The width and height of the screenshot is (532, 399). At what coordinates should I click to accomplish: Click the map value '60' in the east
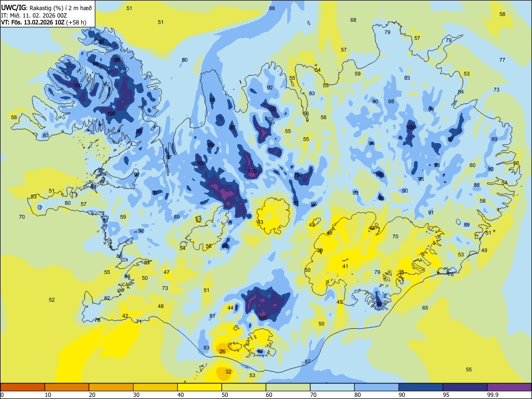(472, 165)
